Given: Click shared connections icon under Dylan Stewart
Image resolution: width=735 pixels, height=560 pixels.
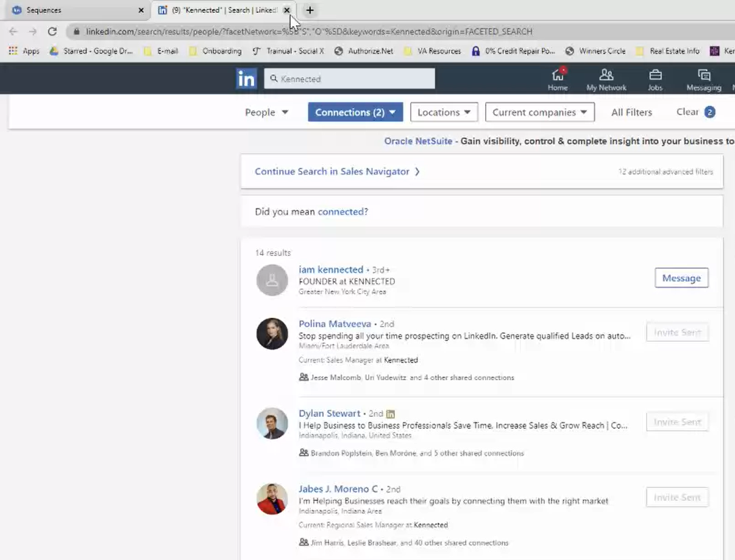Looking at the screenshot, I should (x=304, y=453).
